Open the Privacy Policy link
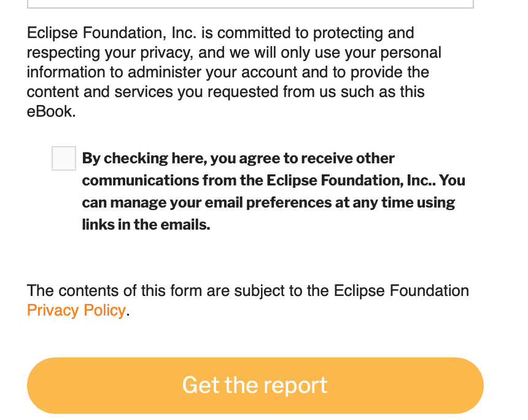528x420 pixels. click(76, 310)
